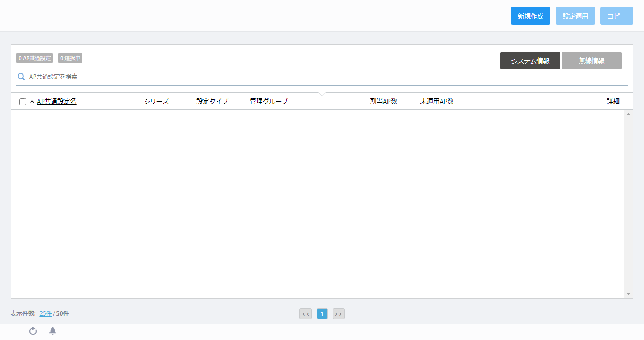Click the 新規作成 button

530,16
